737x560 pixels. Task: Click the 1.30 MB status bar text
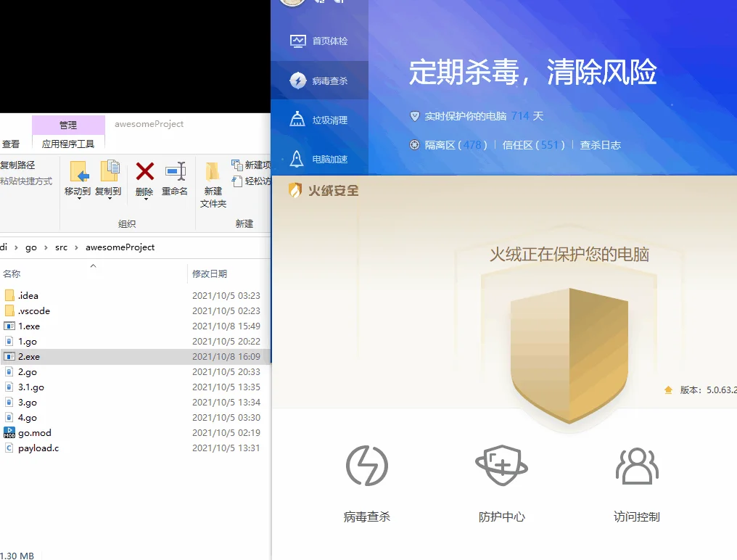click(x=17, y=556)
